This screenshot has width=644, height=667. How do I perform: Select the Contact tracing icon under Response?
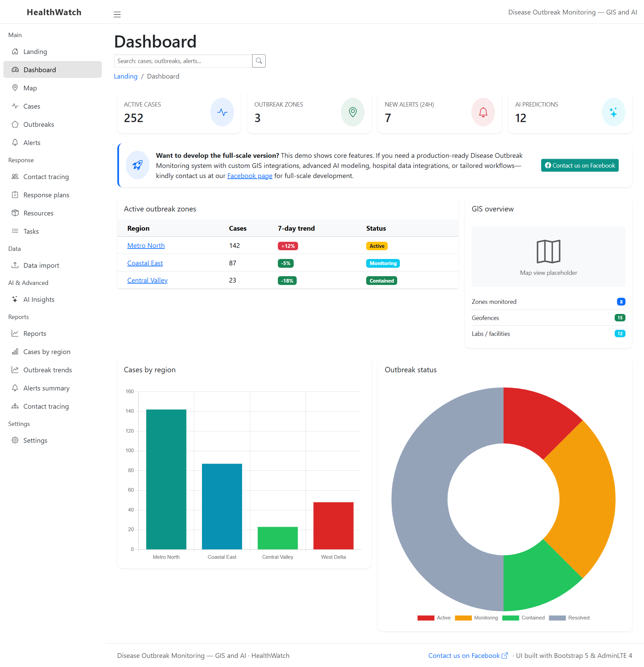pos(15,177)
